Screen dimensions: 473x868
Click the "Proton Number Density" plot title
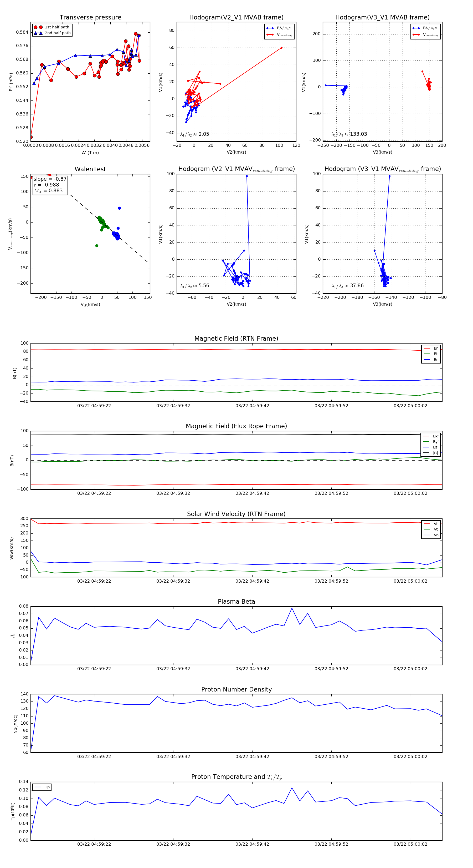click(236, 689)
